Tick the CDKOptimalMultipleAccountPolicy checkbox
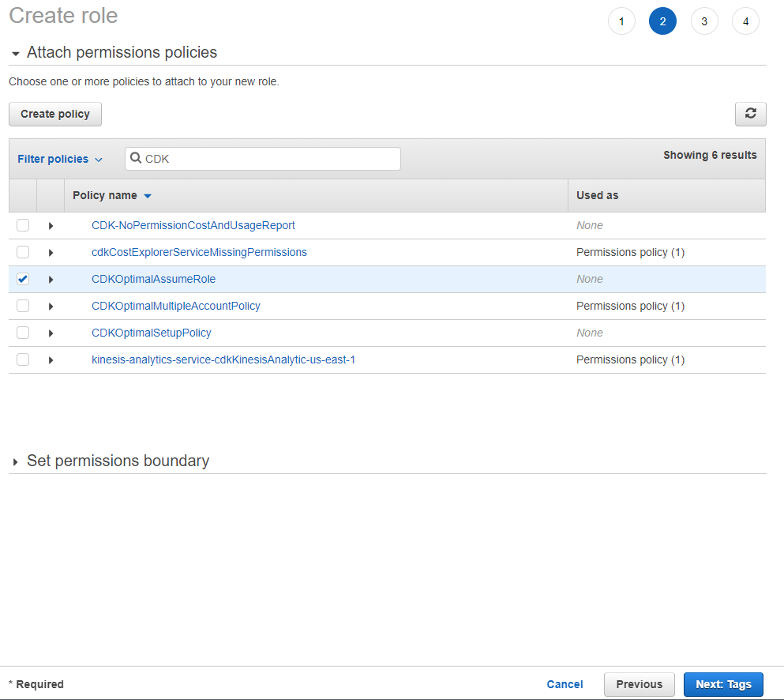Screen dimensions: 784x700 [23, 306]
